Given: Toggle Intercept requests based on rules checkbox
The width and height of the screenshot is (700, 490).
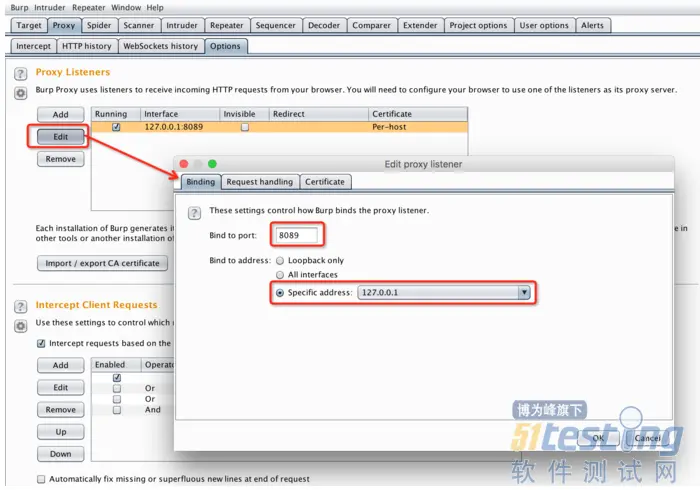Looking at the screenshot, I should tap(41, 343).
